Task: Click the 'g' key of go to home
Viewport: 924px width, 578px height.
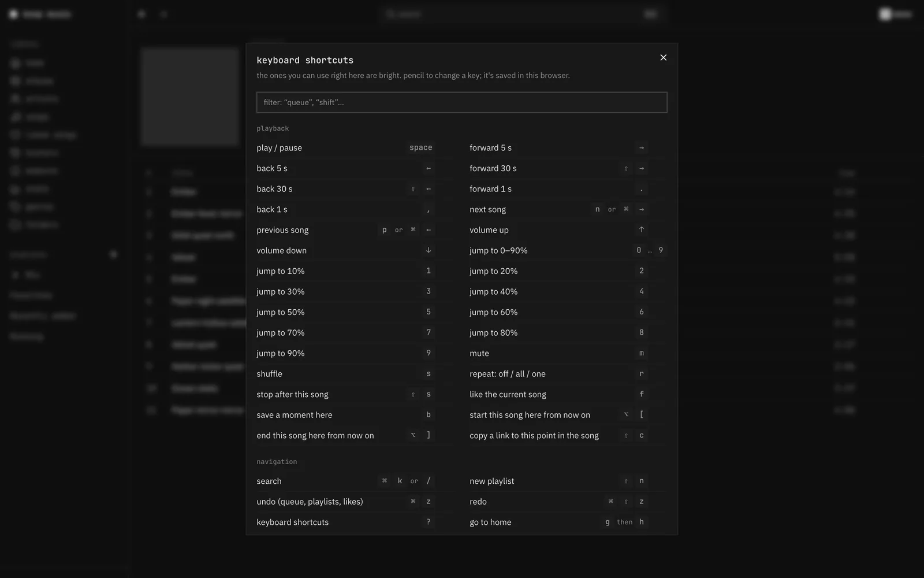Action: [607, 522]
